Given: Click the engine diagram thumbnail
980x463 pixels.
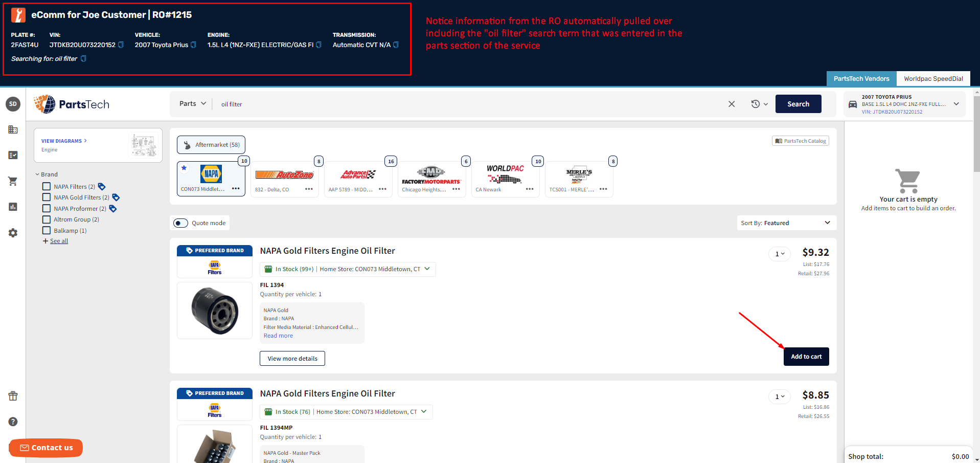Looking at the screenshot, I should tap(144, 145).
